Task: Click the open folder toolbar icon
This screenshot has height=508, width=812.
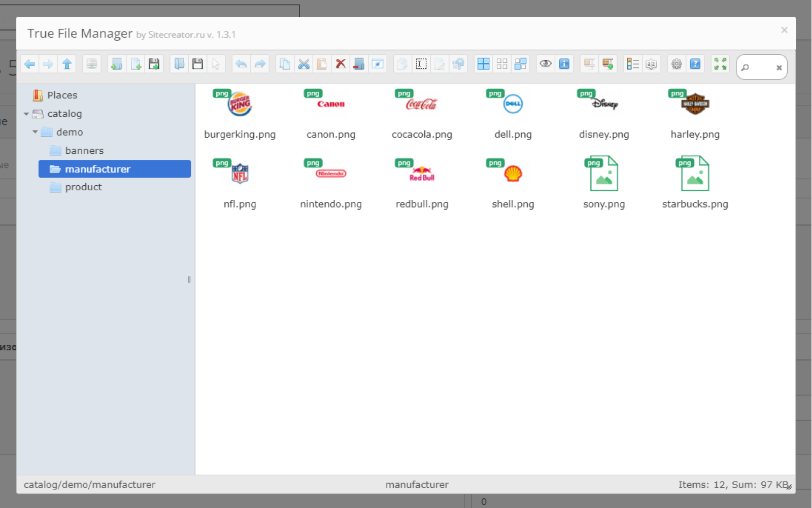Action: coord(179,64)
